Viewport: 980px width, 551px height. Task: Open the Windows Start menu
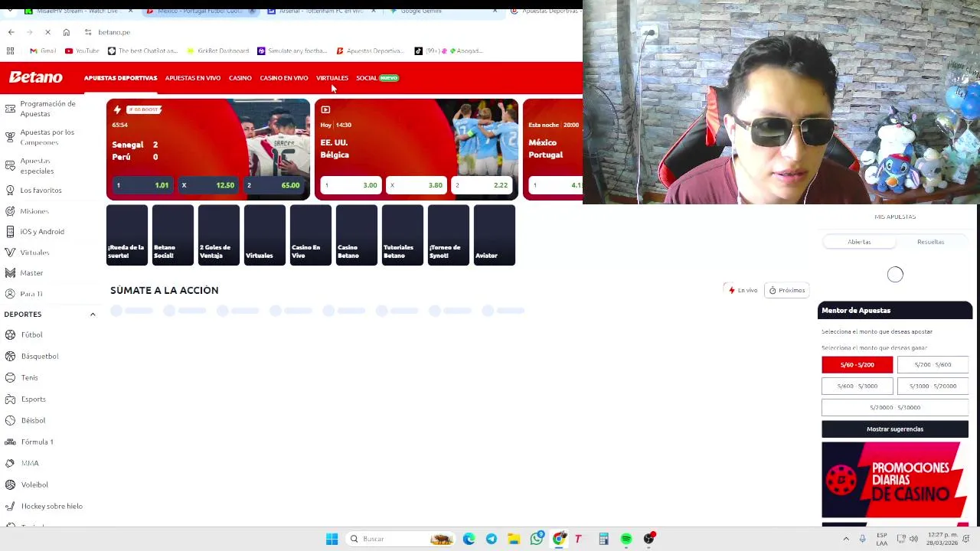[x=332, y=539]
